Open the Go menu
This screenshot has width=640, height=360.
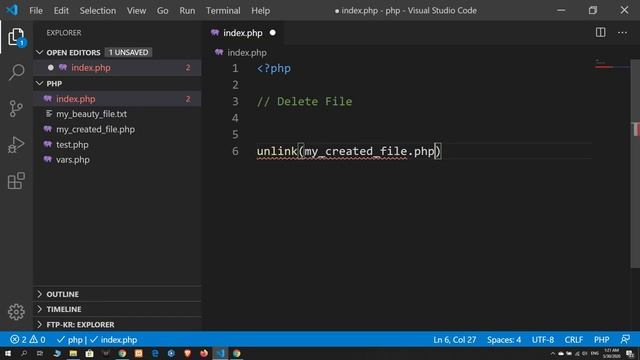tap(162, 11)
